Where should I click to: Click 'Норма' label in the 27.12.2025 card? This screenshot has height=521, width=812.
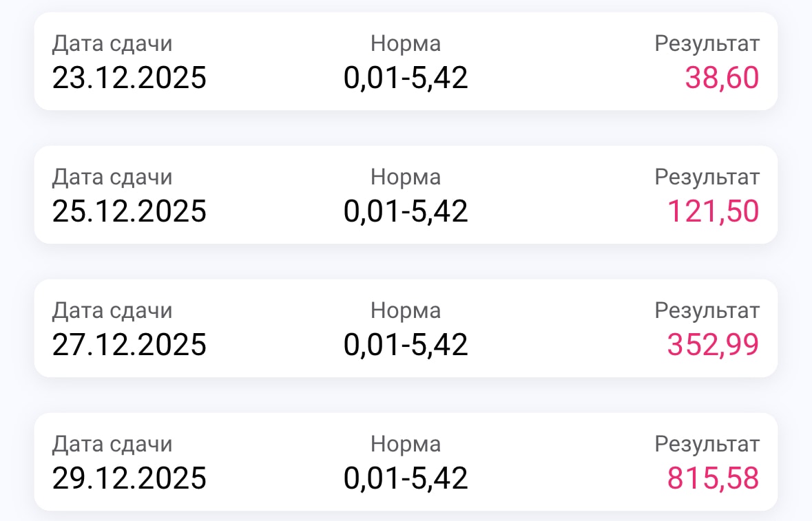tap(406, 311)
